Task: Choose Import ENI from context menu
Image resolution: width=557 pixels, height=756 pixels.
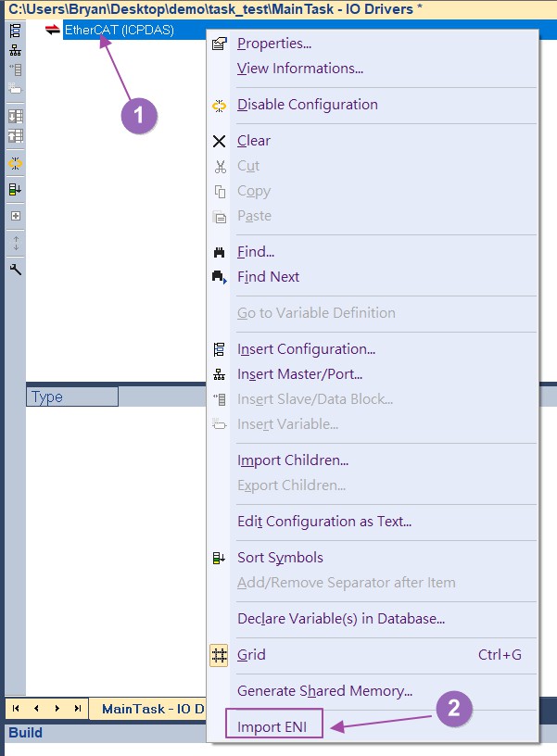Action: point(272,727)
